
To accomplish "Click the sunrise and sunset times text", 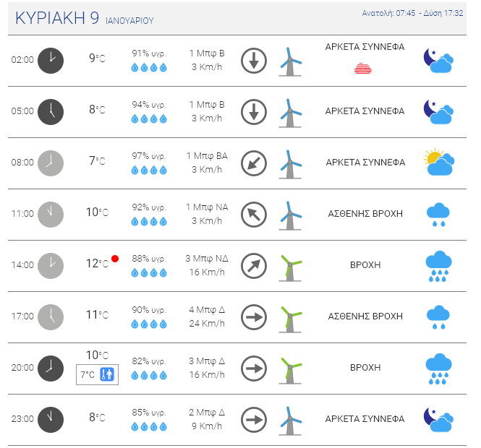I will click(412, 13).
